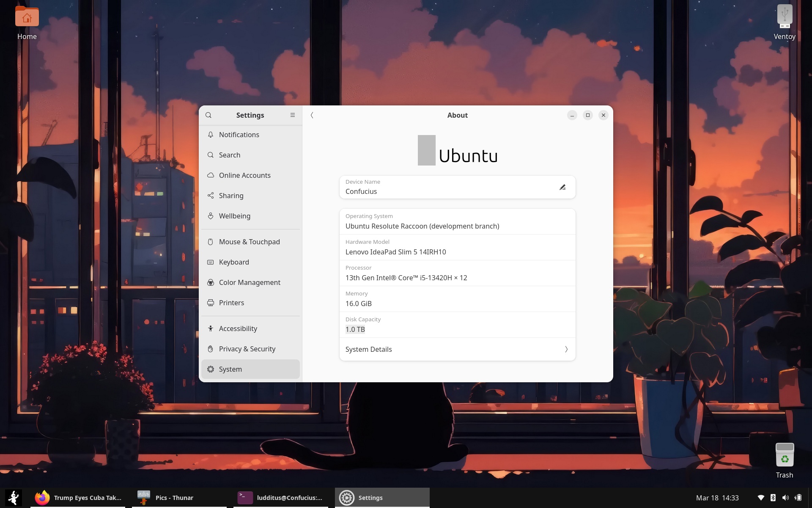Click the pencil icon to rename device
The width and height of the screenshot is (812, 508).
pyautogui.click(x=562, y=187)
